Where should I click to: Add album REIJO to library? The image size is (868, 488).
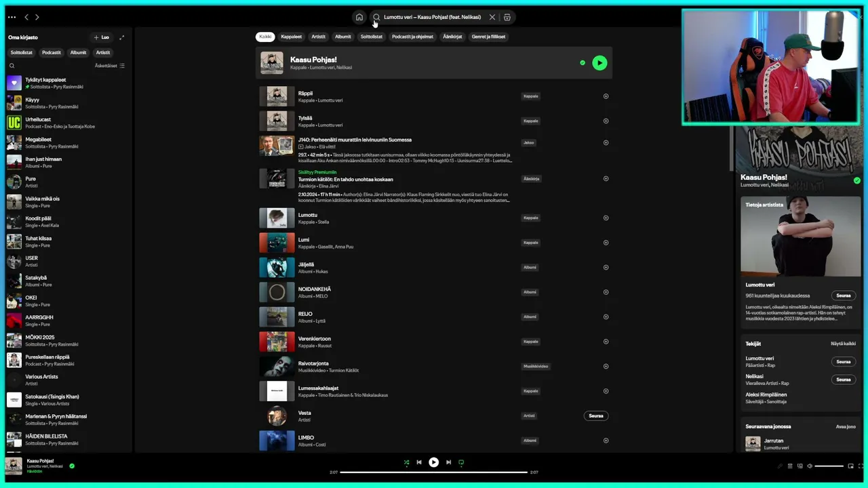pyautogui.click(x=606, y=317)
